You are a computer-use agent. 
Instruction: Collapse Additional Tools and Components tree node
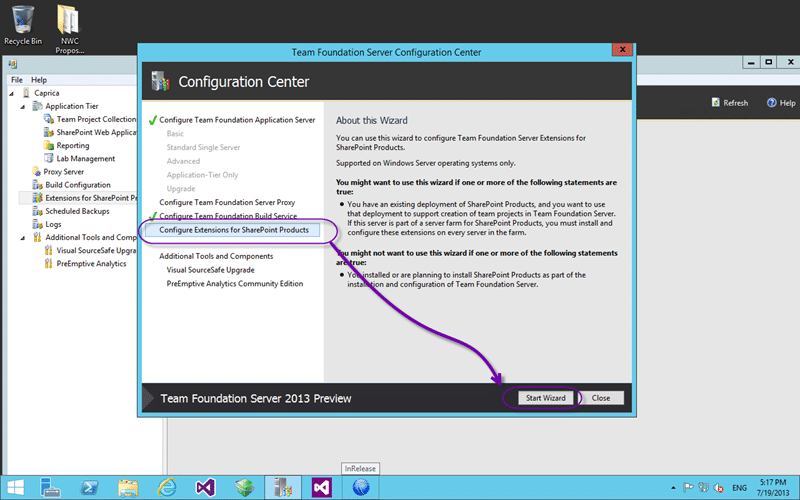click(22, 238)
